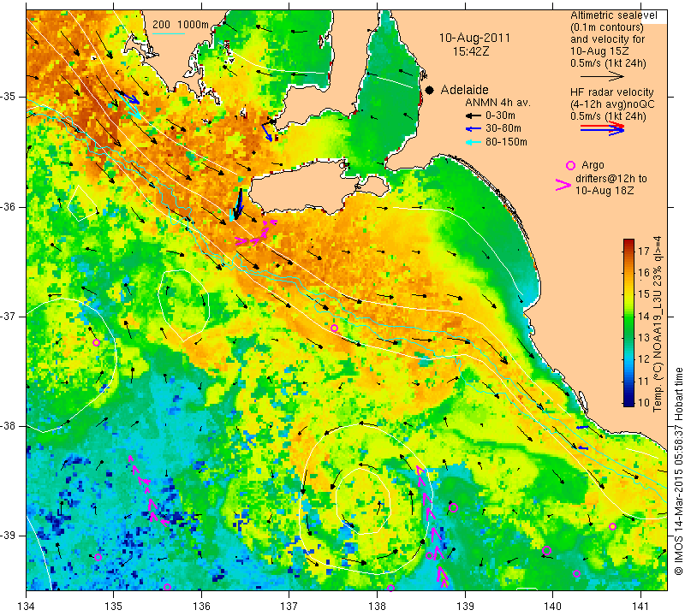Click the Argo float circle near 139.9E, 39.1S
This screenshot has width=685, height=616.
546,550
